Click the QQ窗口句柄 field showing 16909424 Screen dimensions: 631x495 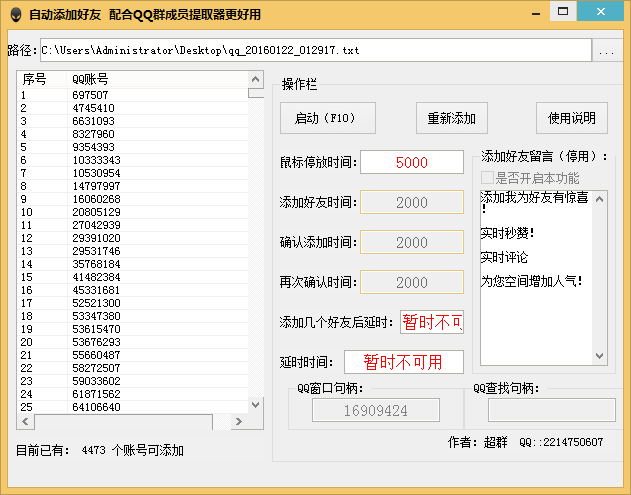376,410
